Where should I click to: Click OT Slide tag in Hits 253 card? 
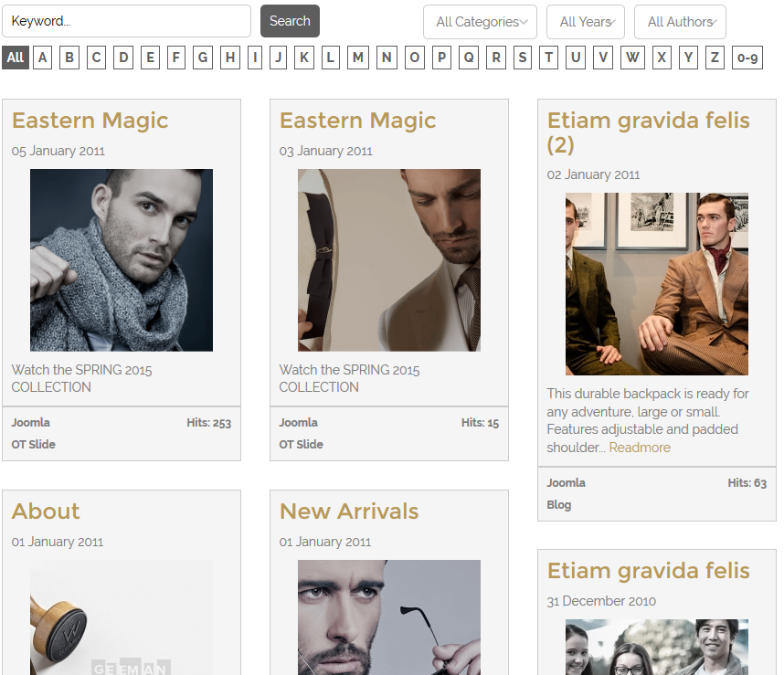tap(34, 444)
